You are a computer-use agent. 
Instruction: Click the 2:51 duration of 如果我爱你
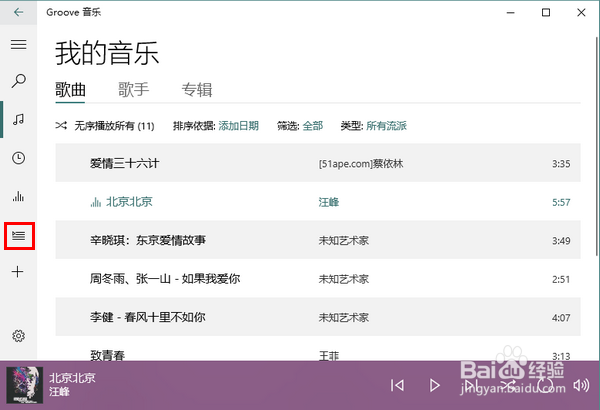561,279
